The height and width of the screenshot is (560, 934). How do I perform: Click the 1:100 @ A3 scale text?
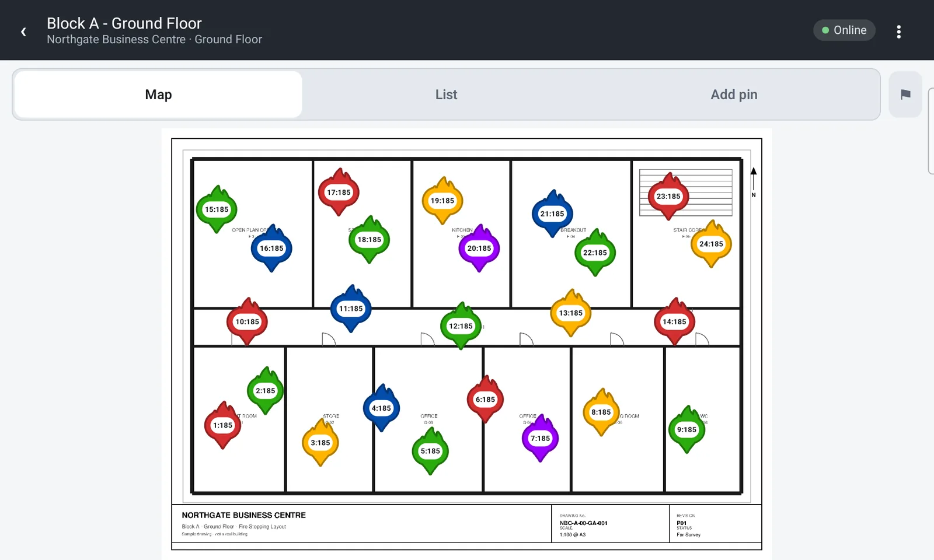572,534
